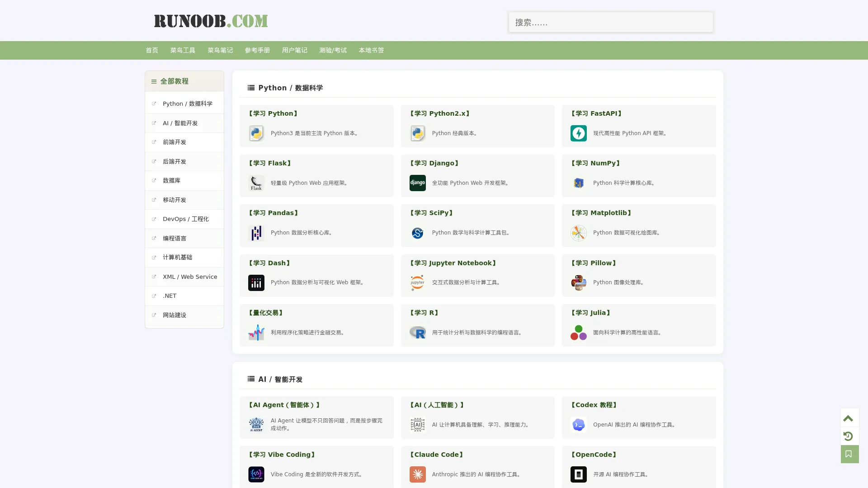Toggle the 全部教程 sidebar header
The height and width of the screenshot is (488, 868).
[184, 81]
